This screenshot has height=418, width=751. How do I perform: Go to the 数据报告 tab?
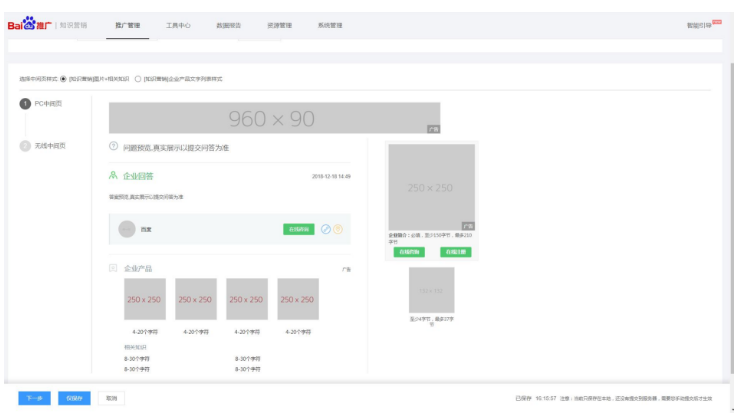[x=228, y=25]
